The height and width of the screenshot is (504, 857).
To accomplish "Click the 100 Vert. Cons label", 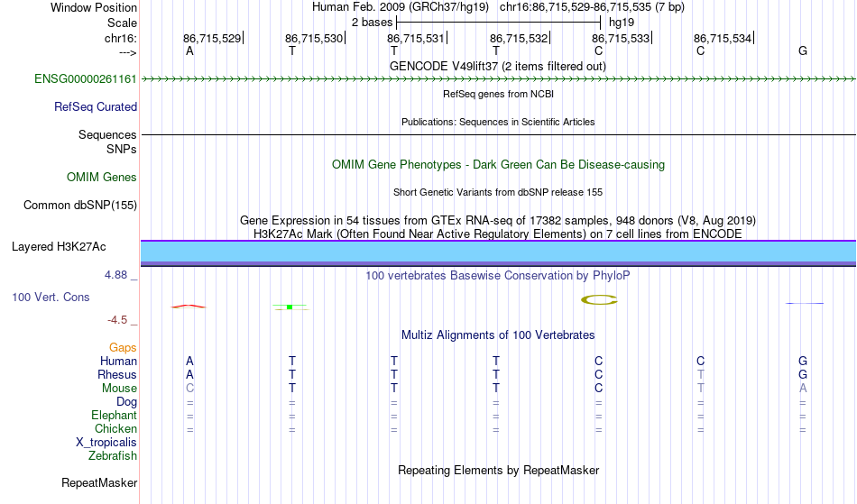I will point(51,298).
